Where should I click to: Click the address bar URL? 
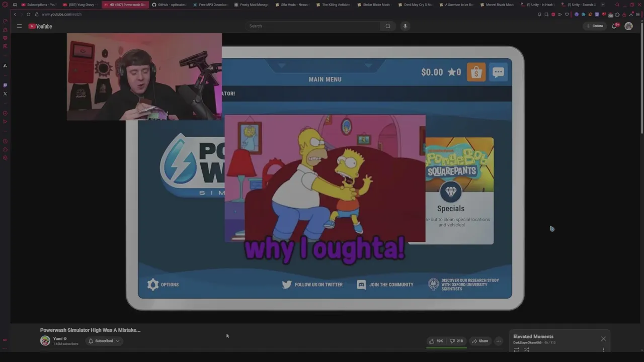(61, 15)
